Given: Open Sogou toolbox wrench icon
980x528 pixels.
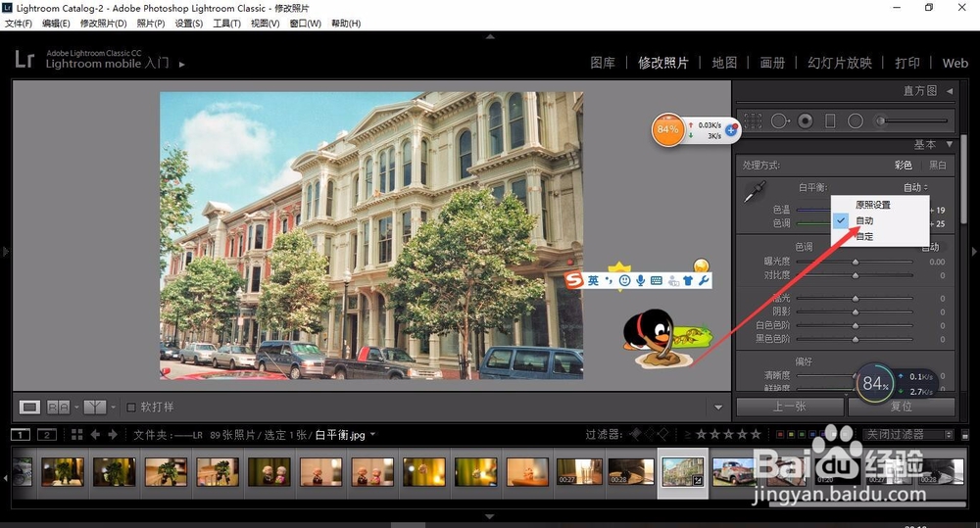Looking at the screenshot, I should (x=703, y=280).
